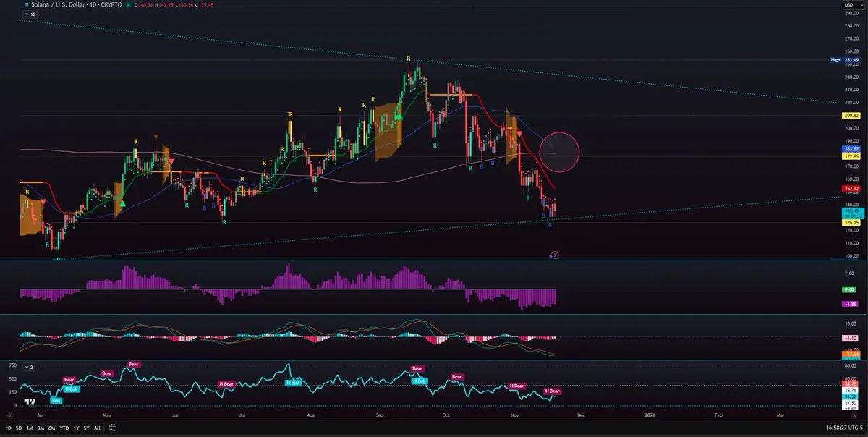
Task: Click the Bull label near April on RSI
Action: click(x=56, y=400)
